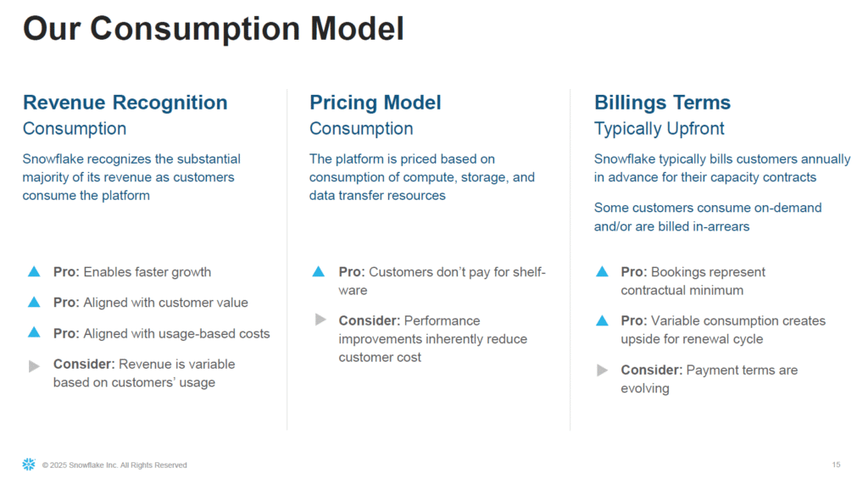
Task: Click the Snowflake logo in the footer
Action: [x=29, y=464]
